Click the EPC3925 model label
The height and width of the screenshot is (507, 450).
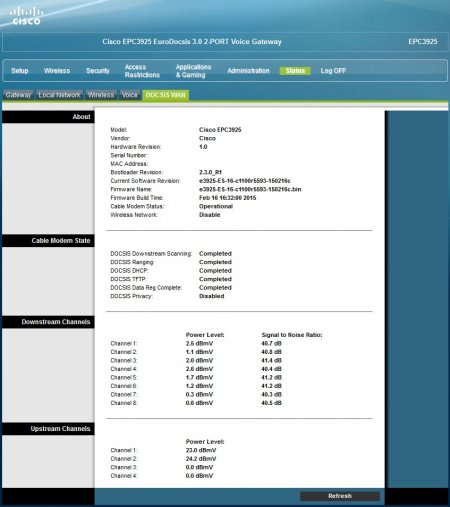point(423,42)
